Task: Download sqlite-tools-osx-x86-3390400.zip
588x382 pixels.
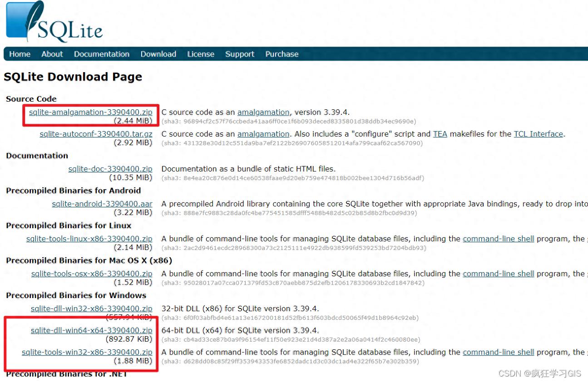Action: click(92, 274)
